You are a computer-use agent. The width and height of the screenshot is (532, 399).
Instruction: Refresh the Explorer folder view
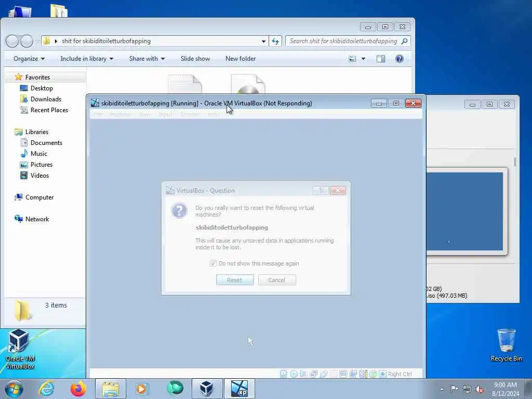coord(275,41)
